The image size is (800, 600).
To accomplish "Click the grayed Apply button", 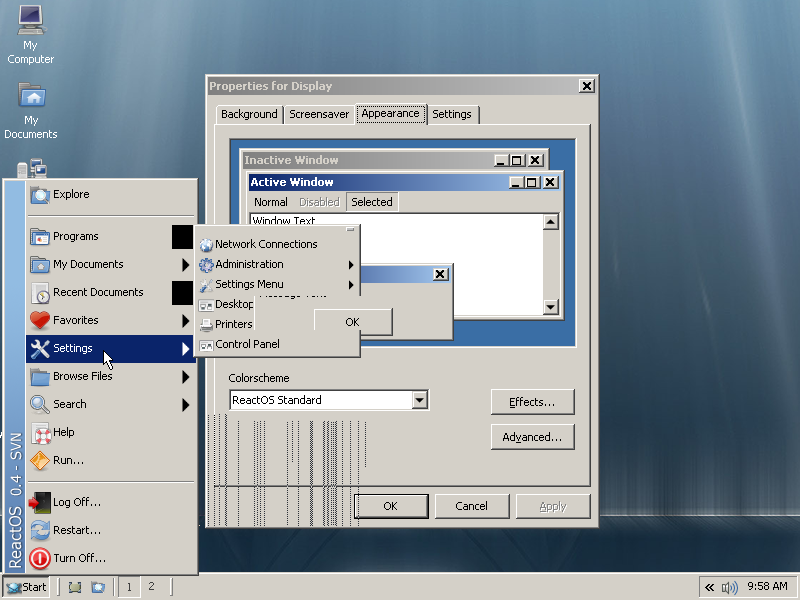I will tap(553, 506).
